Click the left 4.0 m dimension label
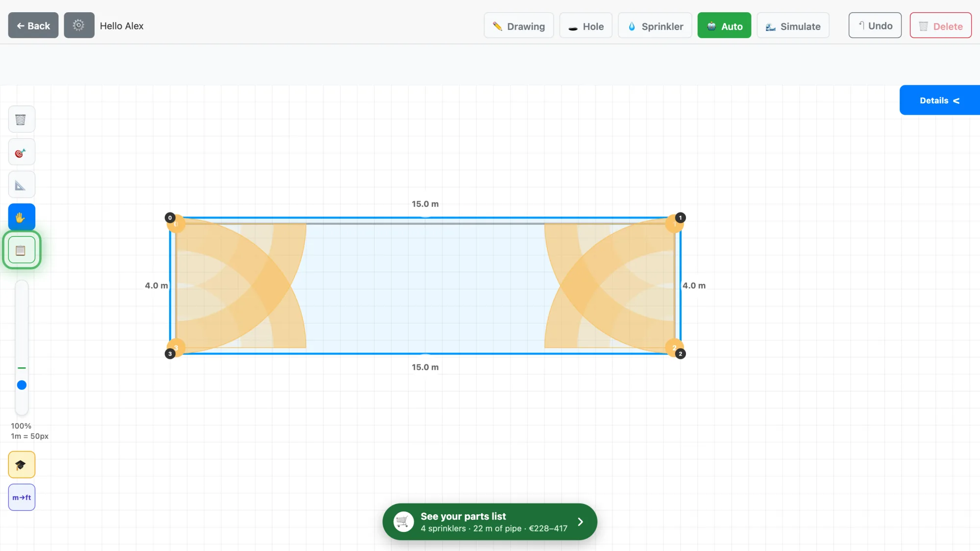 156,286
